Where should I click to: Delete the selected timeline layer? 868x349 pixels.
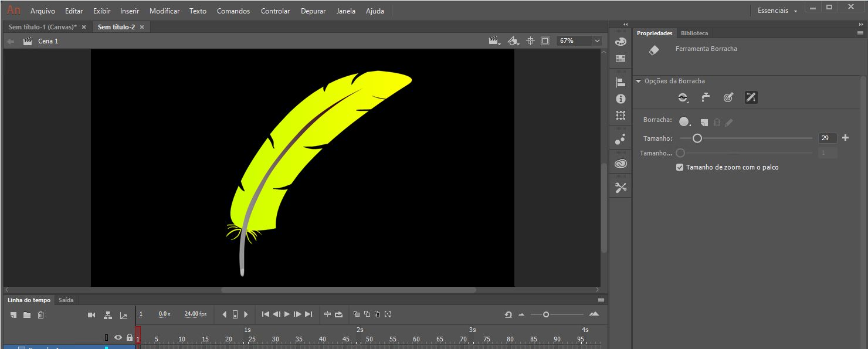pos(40,315)
